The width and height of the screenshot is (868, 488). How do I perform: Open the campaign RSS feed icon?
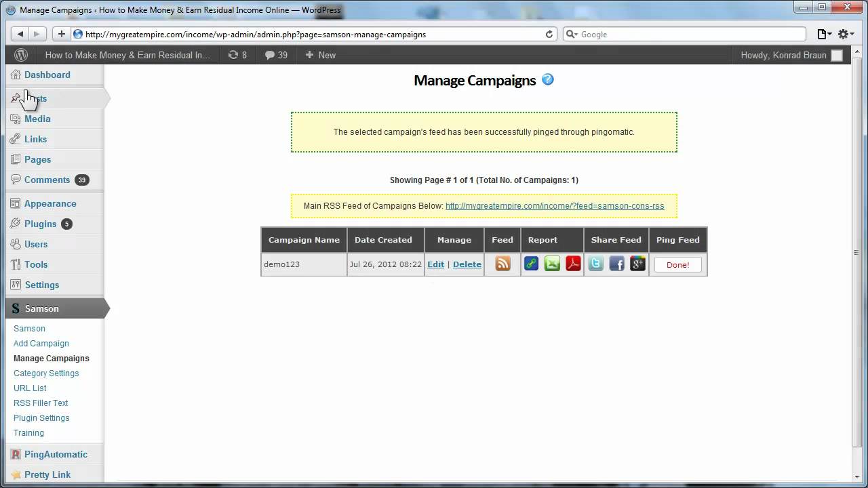(x=502, y=264)
